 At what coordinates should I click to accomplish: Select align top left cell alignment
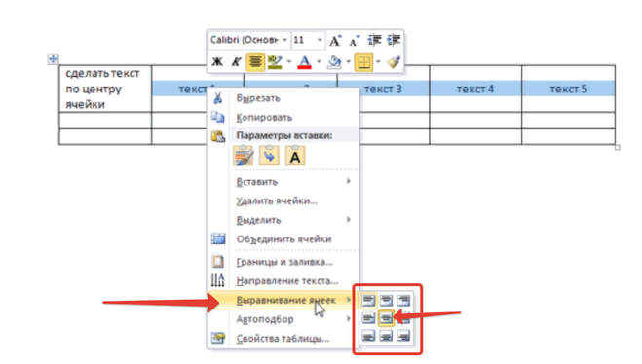(368, 300)
